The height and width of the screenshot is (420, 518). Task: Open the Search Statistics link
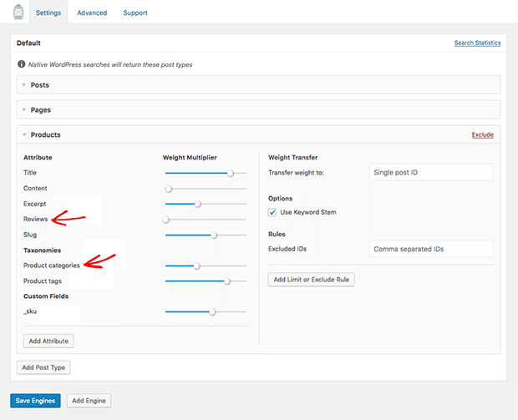[x=477, y=43]
